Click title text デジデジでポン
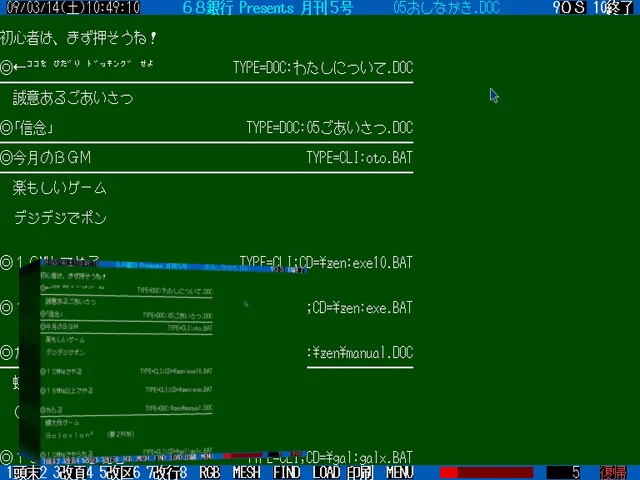640x480 pixels. 60,218
